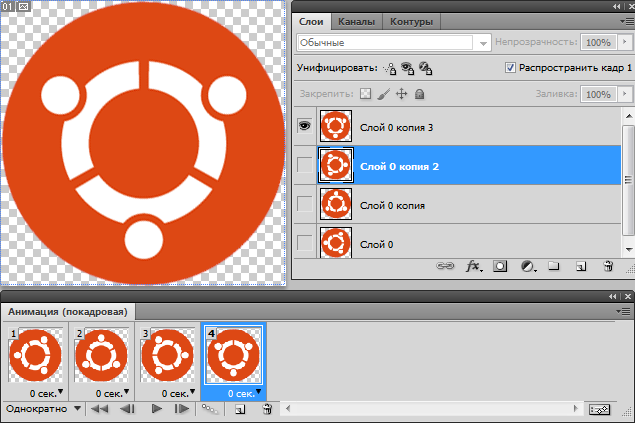Select layer named Слой 0 копия
Image resolution: width=635 pixels, height=423 pixels.
pyautogui.click(x=469, y=205)
